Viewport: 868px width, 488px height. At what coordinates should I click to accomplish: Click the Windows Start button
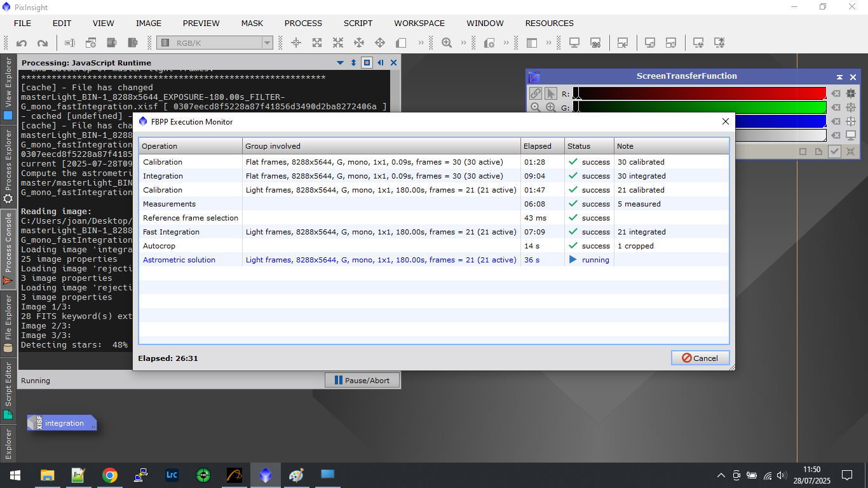(14, 475)
